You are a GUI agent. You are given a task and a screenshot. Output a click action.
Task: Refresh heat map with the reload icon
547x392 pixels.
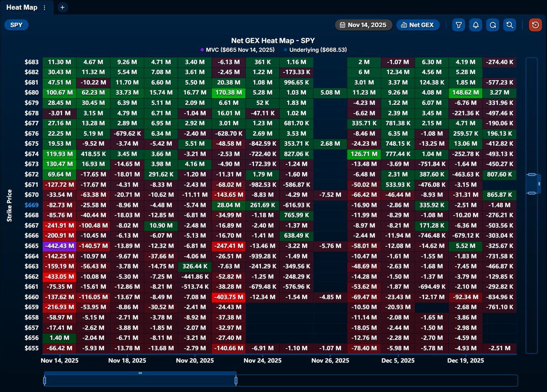coord(492,25)
